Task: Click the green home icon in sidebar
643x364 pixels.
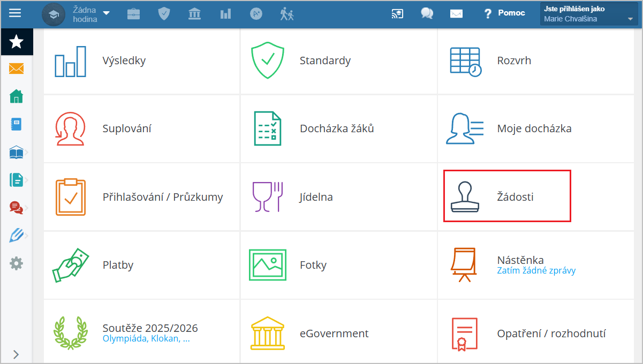Action: click(17, 97)
